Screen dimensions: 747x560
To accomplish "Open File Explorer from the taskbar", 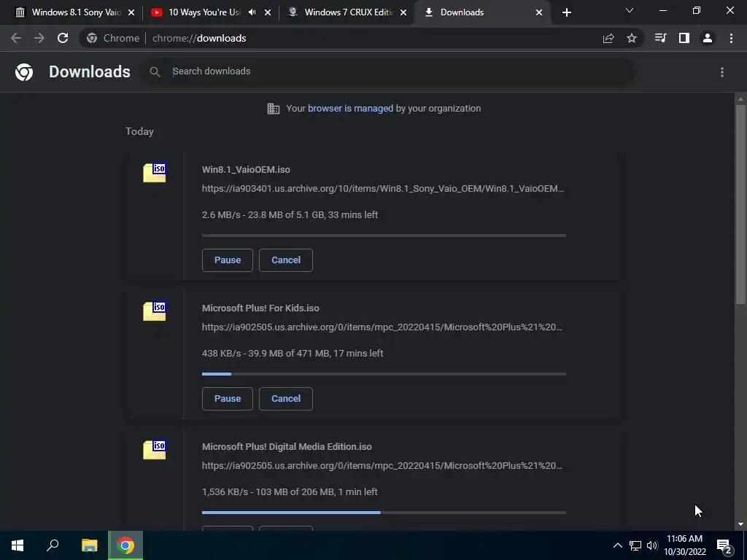I will 89,545.
